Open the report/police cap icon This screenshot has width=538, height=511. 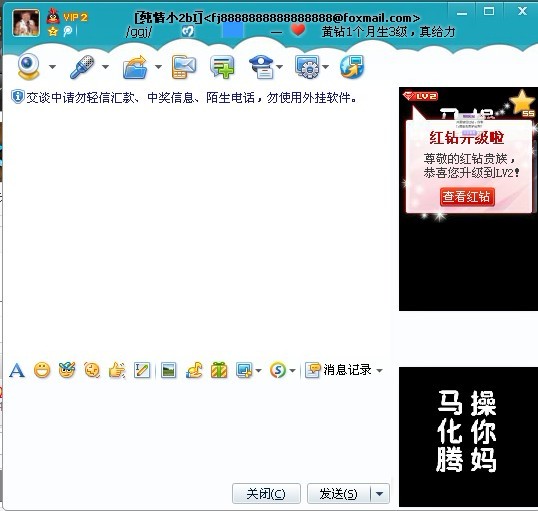(x=261, y=67)
